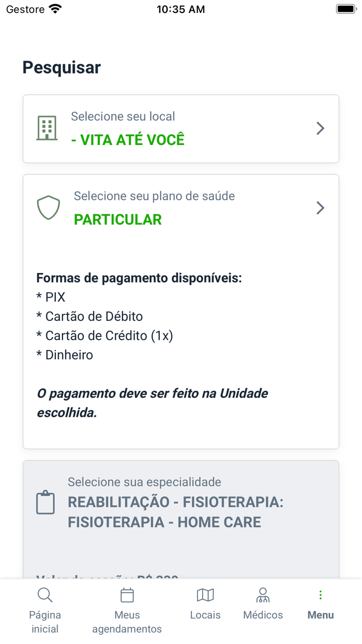The image size is (362, 644).
Task: Click the PARTICULAR plan label
Action: coord(118,219)
